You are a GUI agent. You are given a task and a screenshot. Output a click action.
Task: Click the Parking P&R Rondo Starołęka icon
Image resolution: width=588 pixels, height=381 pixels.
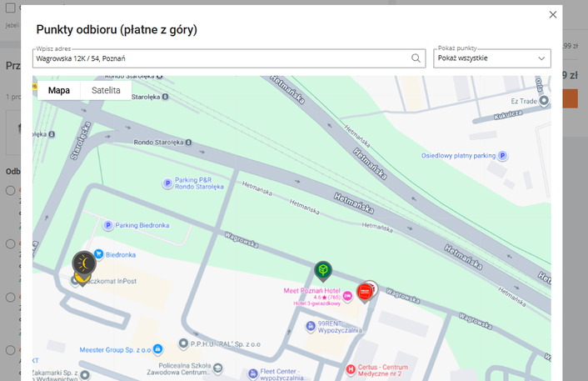tap(167, 183)
